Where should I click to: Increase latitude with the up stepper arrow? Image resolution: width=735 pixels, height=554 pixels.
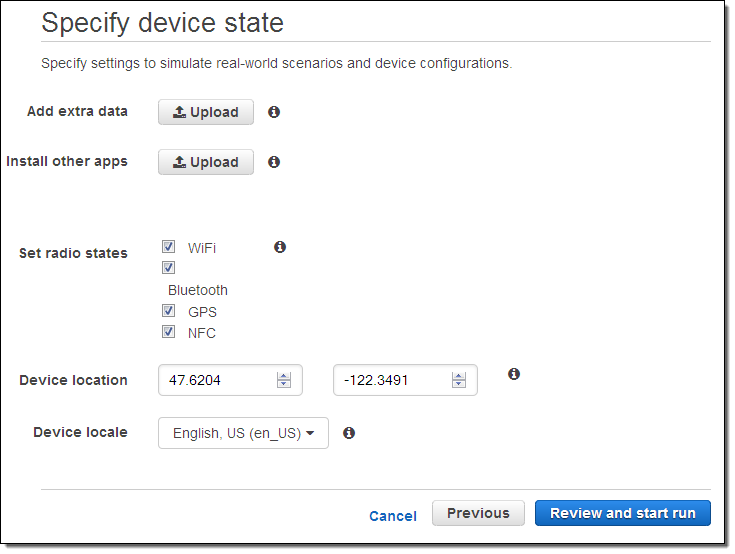click(x=284, y=376)
